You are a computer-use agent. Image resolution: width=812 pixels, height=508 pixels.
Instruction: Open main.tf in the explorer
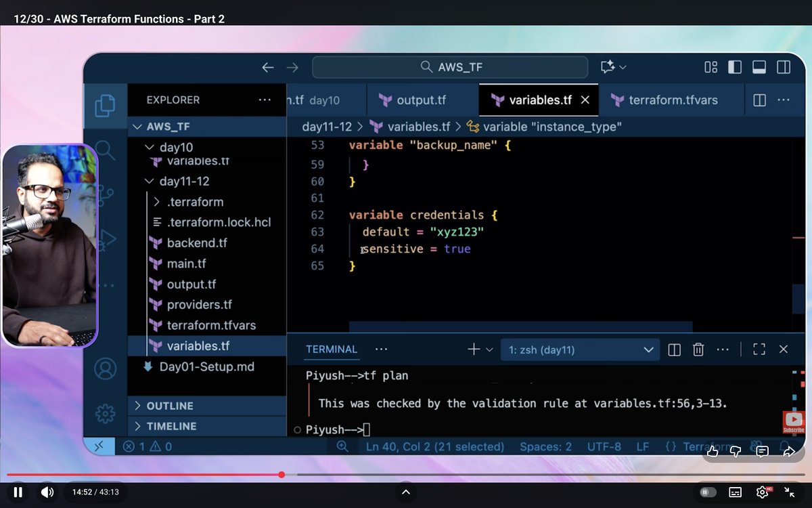click(207, 263)
